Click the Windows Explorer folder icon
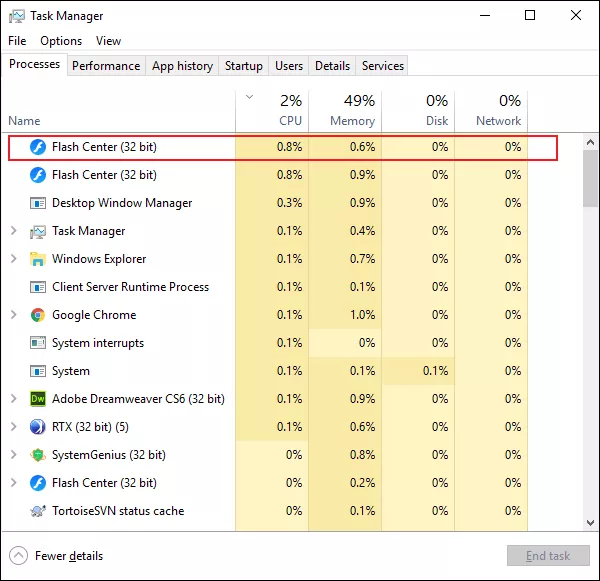The width and height of the screenshot is (600, 581). (38, 259)
